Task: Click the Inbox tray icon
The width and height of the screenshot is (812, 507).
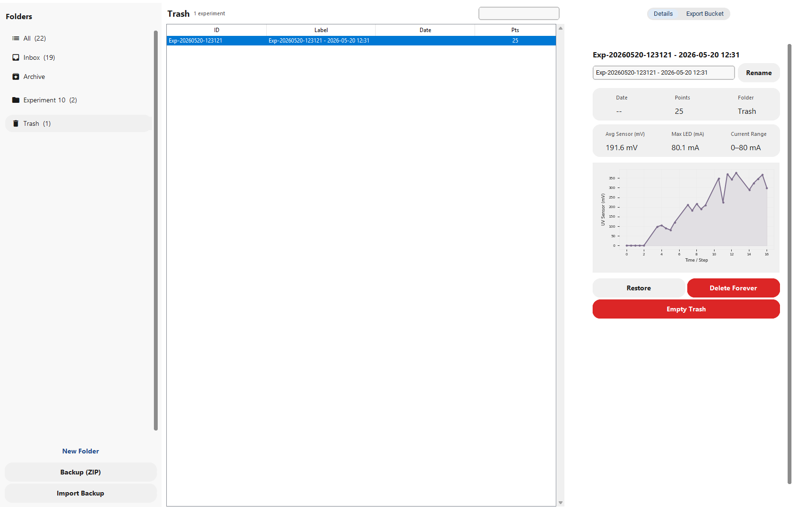Action: click(16, 57)
